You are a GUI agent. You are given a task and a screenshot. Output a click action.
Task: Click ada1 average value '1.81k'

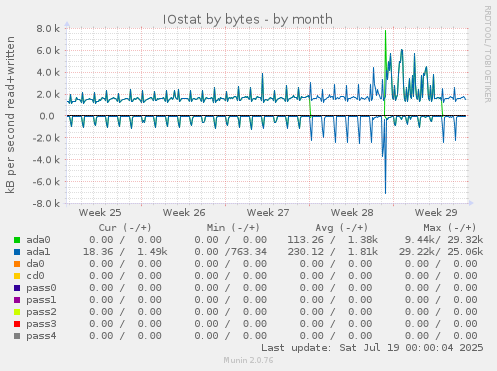[363, 252]
